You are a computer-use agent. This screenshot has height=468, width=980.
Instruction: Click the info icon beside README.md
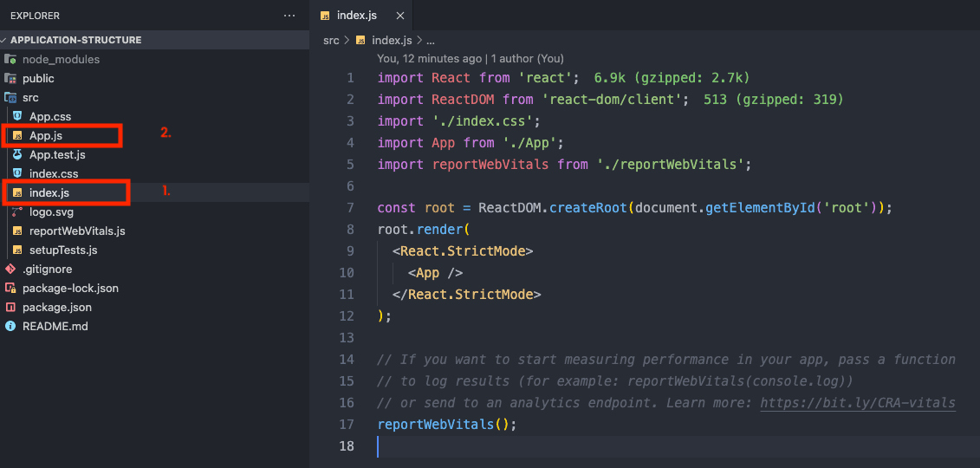tap(10, 326)
